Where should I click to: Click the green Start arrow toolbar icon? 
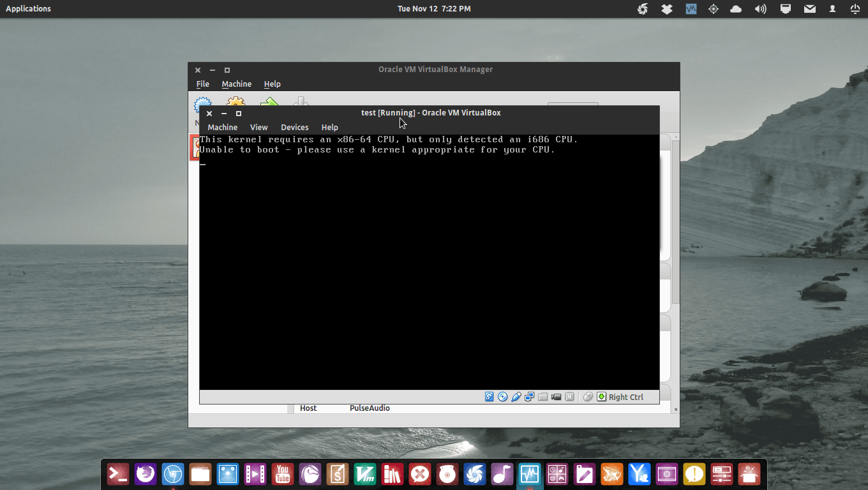269,102
